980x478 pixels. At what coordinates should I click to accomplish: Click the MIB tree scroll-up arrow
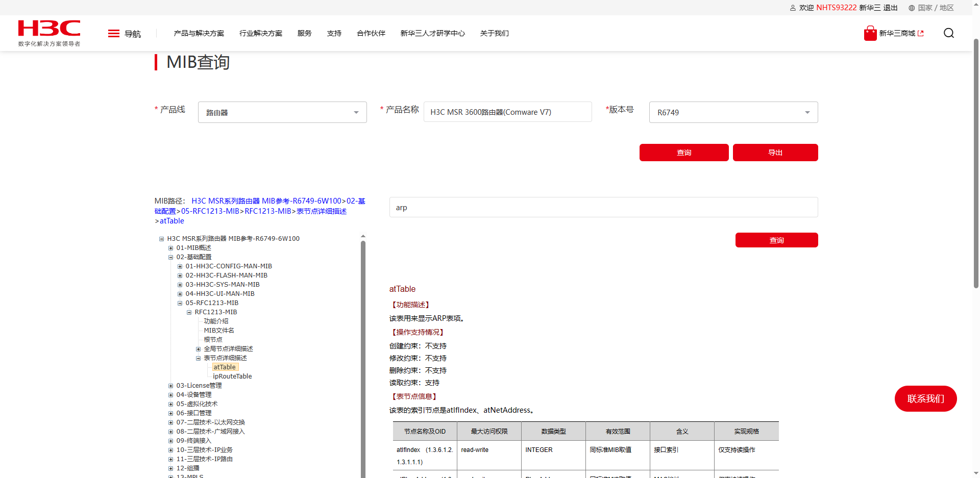click(x=363, y=236)
